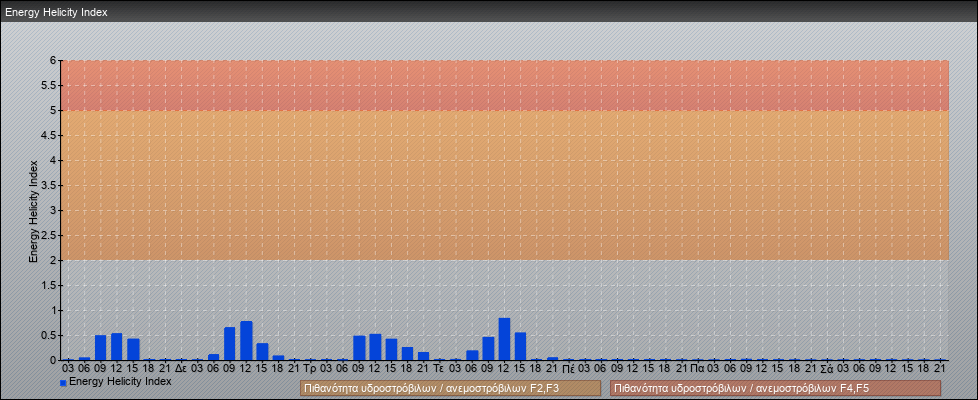Click the Σά day label on x-axis
The height and width of the screenshot is (400, 978).
pos(826,369)
